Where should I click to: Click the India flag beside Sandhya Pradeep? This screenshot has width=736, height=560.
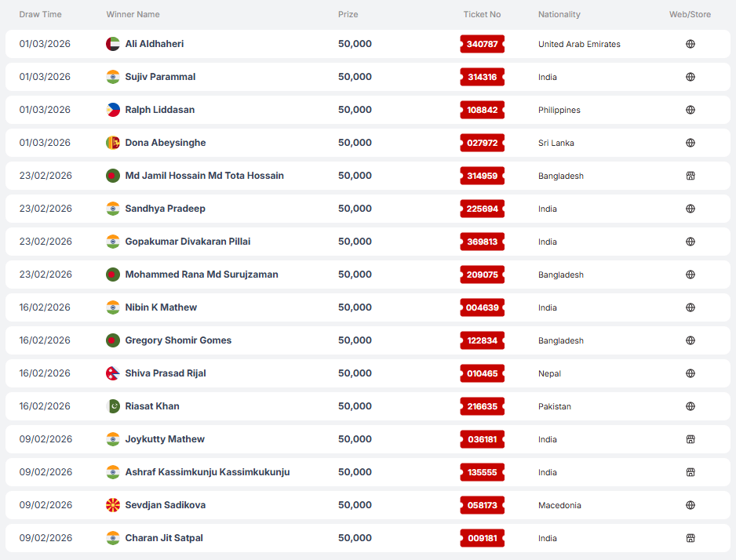coord(113,209)
